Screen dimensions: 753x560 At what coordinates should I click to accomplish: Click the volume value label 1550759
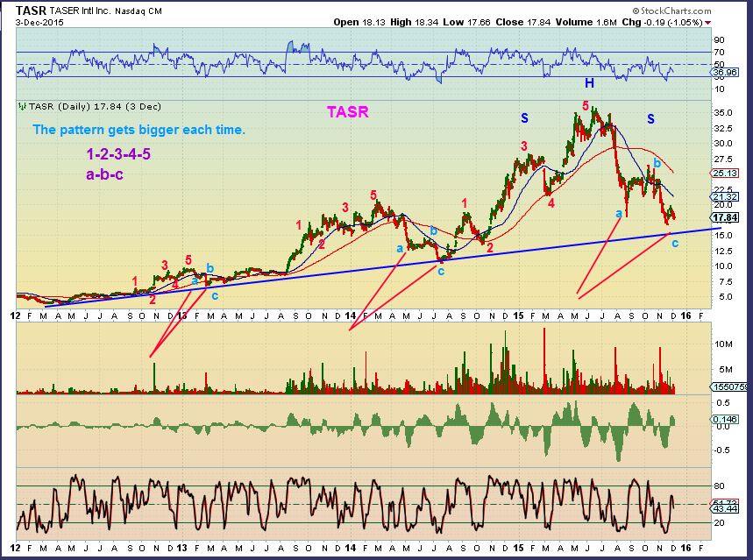tap(729, 387)
